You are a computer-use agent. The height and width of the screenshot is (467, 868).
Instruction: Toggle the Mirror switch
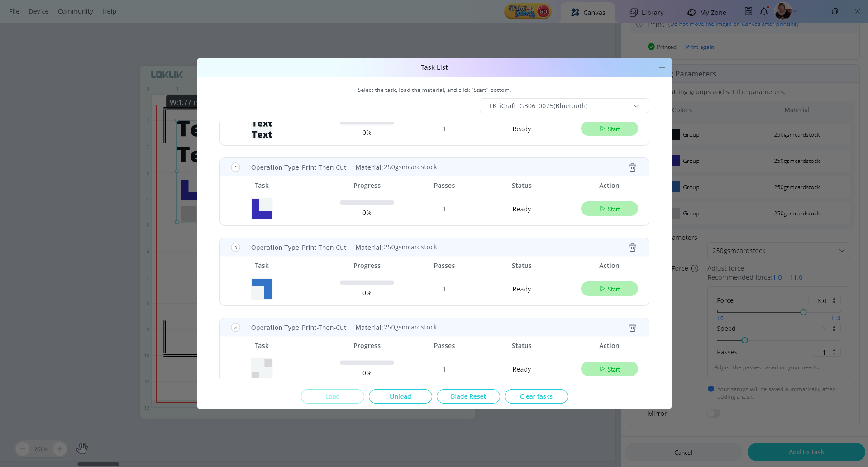[x=713, y=414]
